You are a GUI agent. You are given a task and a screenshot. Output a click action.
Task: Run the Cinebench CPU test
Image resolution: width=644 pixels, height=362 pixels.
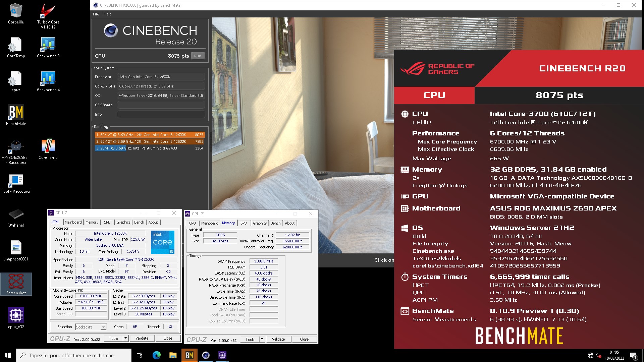click(198, 56)
